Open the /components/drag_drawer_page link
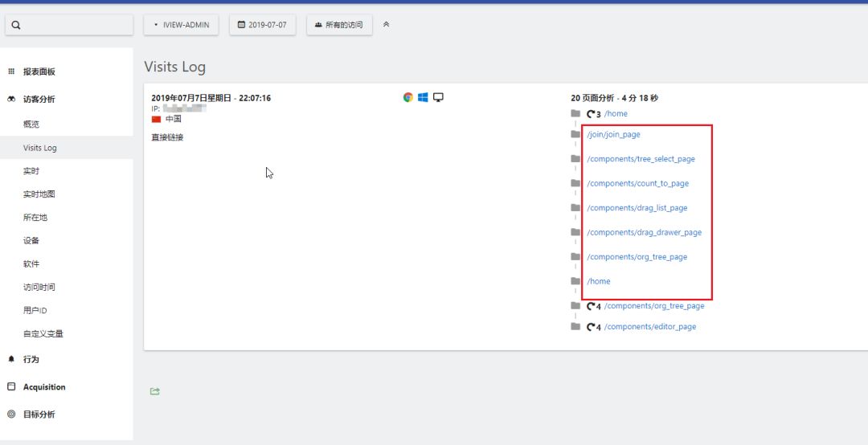Screen dimensions: 868x445 click(x=645, y=232)
